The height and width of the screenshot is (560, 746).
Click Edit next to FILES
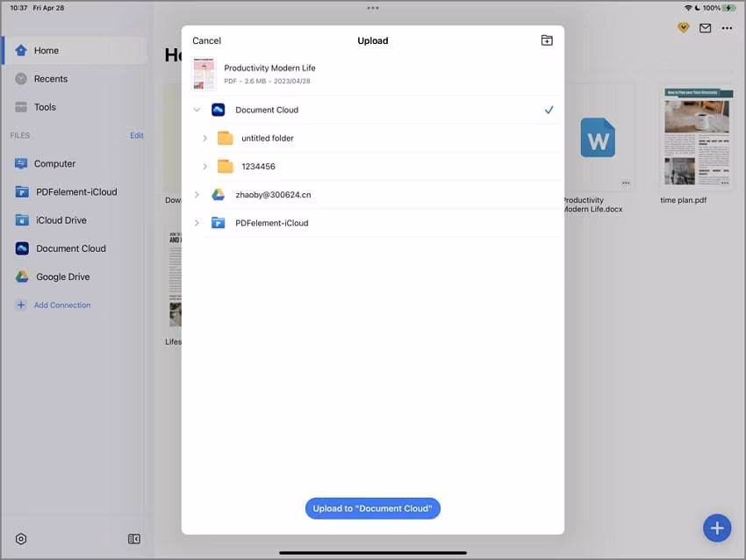[137, 135]
